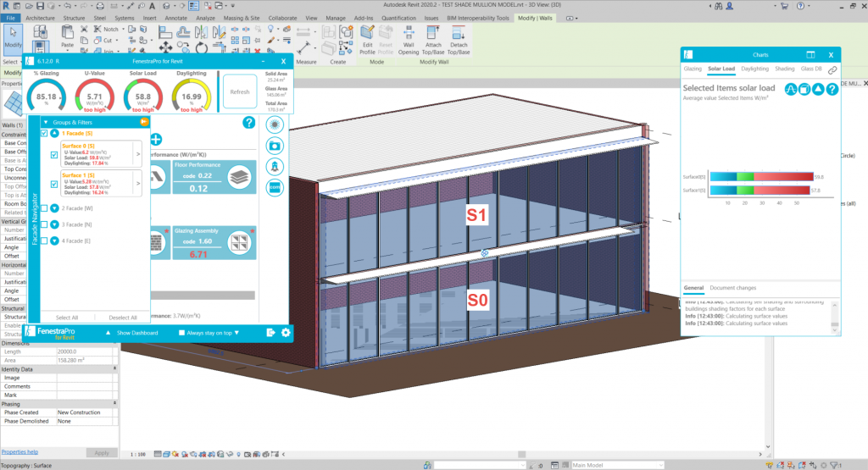Expand the 4 Facade [E] group
The width and height of the screenshot is (868, 470).
(55, 241)
